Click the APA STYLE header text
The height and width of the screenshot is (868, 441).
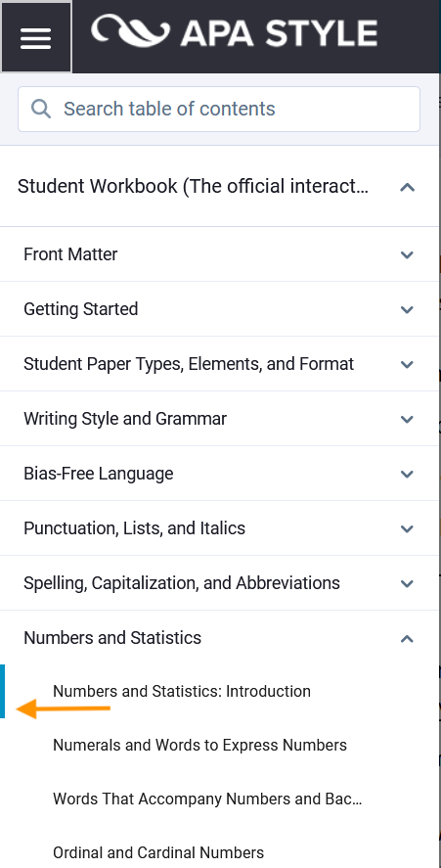pos(279,32)
